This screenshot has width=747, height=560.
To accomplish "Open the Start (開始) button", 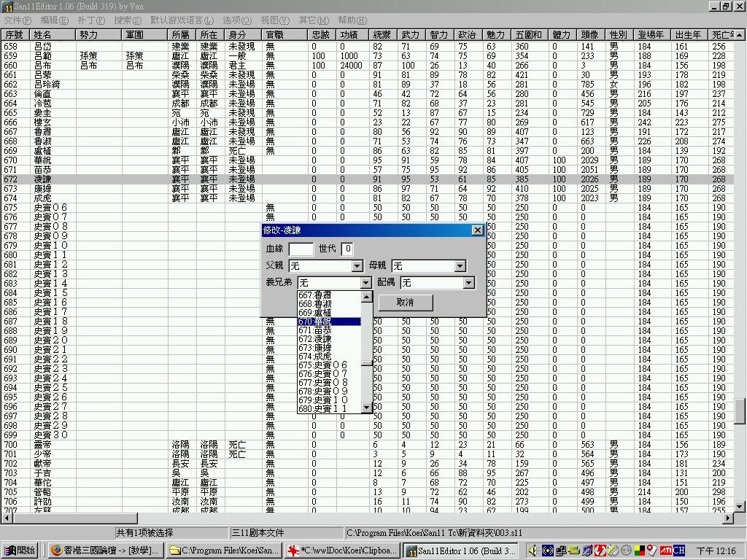I will coord(20,551).
